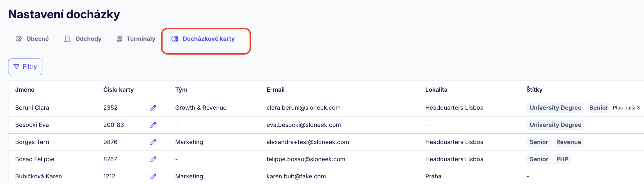
Task: Open the Odchody tab
Action: coord(88,39)
